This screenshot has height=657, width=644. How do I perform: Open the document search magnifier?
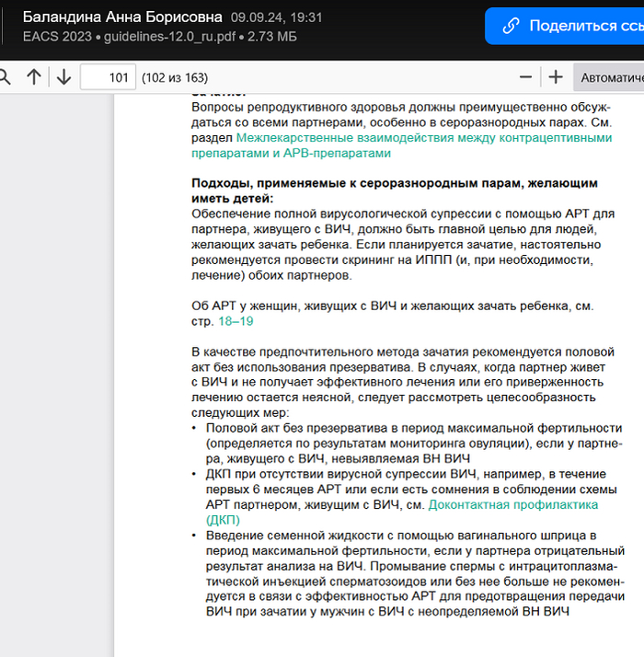5,77
